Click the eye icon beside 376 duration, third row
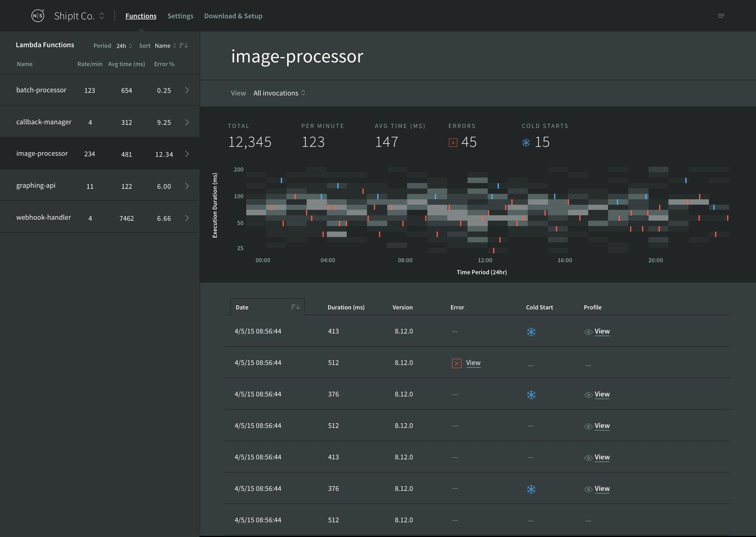 point(588,395)
